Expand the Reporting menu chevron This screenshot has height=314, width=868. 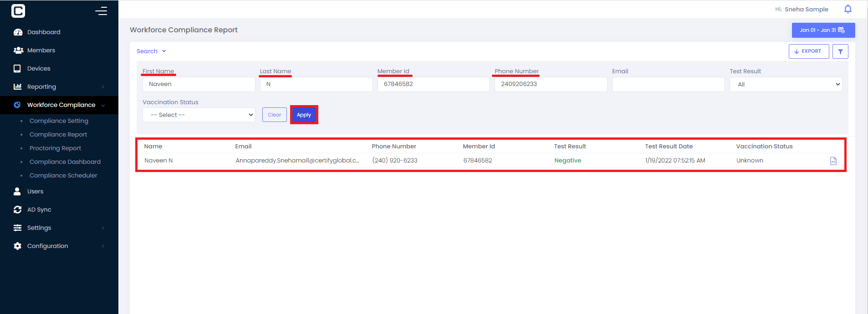point(103,87)
